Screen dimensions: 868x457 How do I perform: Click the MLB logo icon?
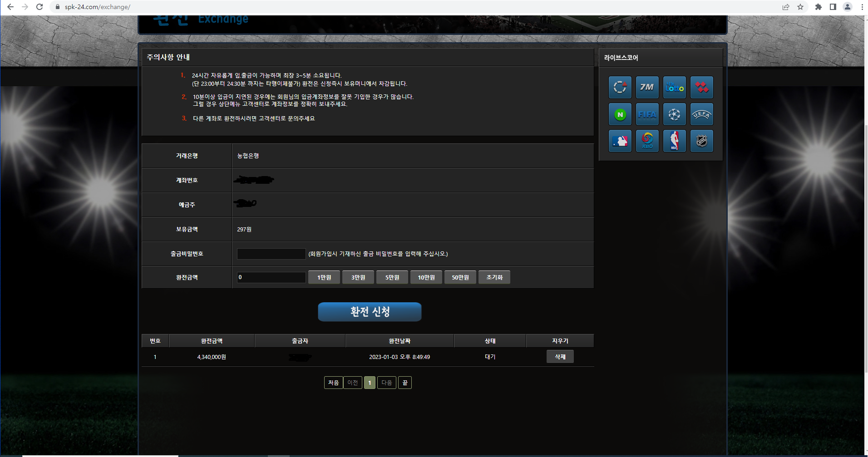click(620, 141)
